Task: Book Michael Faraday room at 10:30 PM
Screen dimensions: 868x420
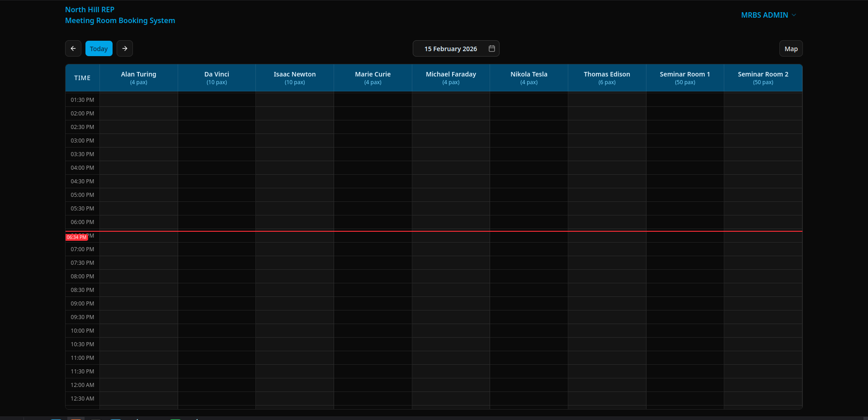Action: 451,344
